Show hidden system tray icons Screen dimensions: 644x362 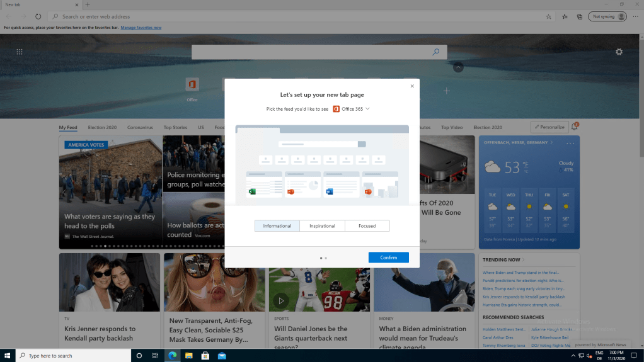[573, 356]
